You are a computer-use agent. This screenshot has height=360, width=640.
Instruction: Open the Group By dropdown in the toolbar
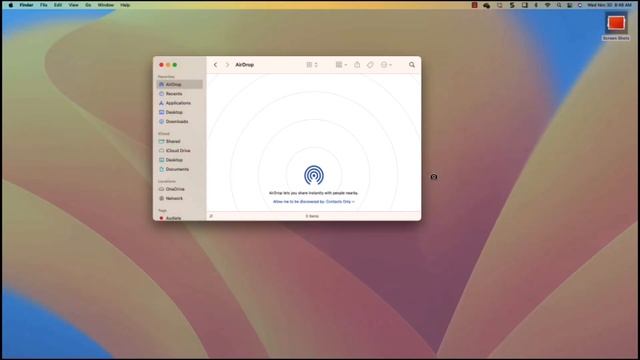pos(341,65)
